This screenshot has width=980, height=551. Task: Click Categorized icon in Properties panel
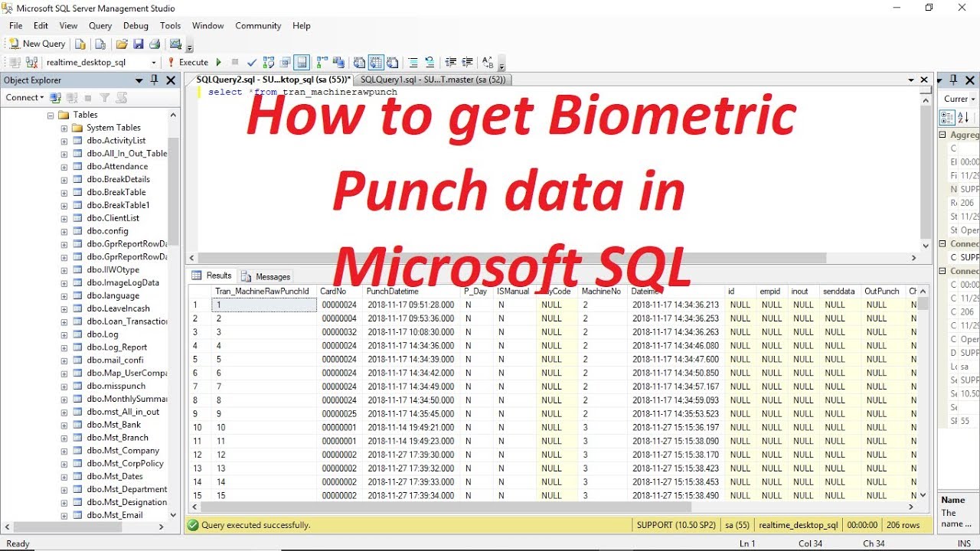point(947,117)
